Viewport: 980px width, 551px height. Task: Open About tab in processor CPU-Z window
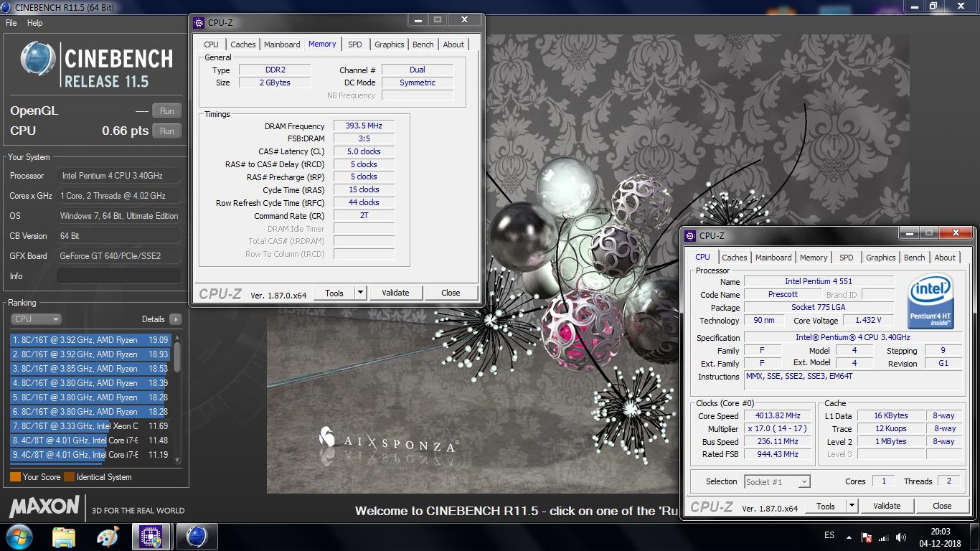[945, 258]
